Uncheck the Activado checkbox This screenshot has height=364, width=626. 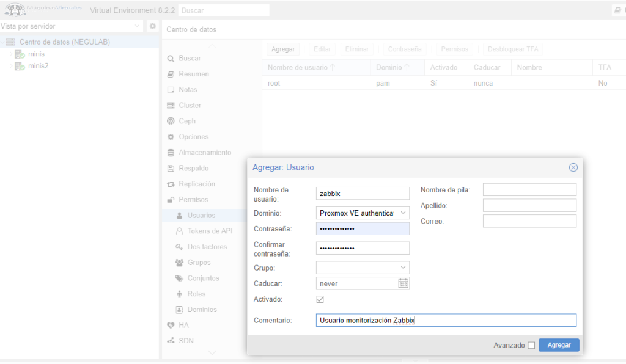pos(319,299)
